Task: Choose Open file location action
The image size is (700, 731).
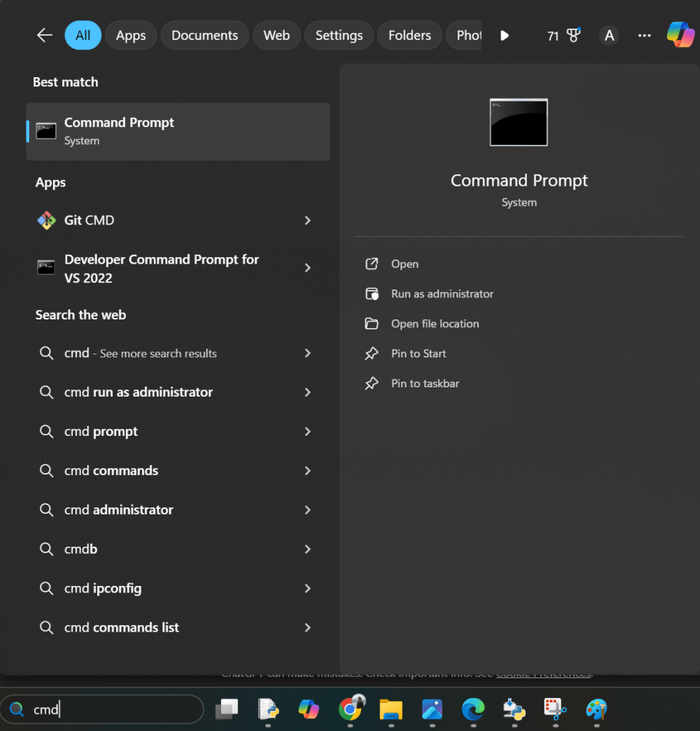Action: pyautogui.click(x=435, y=324)
